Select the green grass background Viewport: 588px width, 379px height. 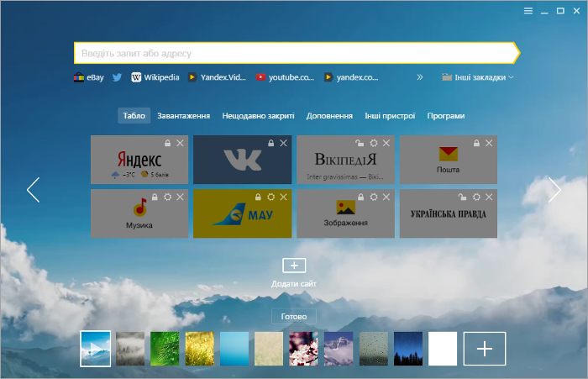pyautogui.click(x=165, y=349)
